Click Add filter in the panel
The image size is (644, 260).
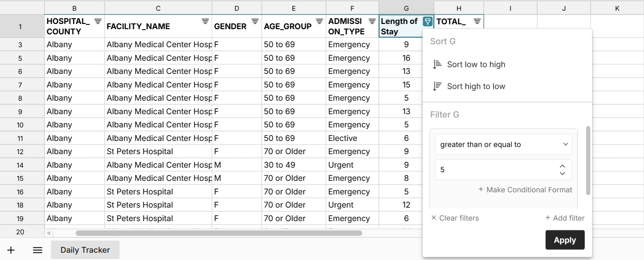(565, 218)
